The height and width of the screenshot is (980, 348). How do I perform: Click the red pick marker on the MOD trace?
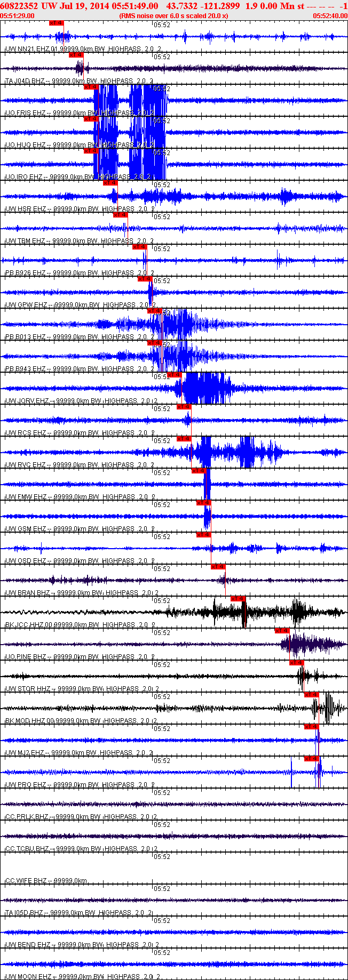pos(311,695)
